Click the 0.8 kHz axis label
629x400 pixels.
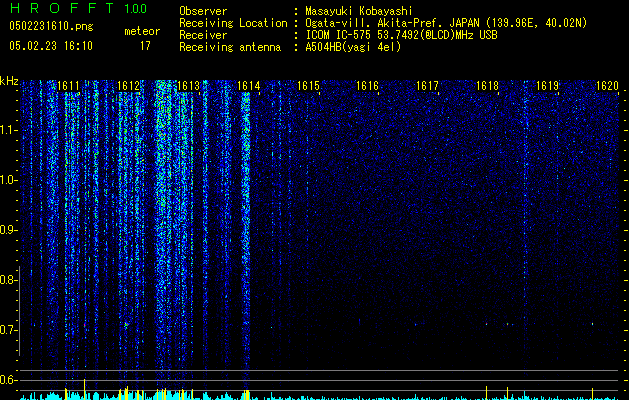9,280
